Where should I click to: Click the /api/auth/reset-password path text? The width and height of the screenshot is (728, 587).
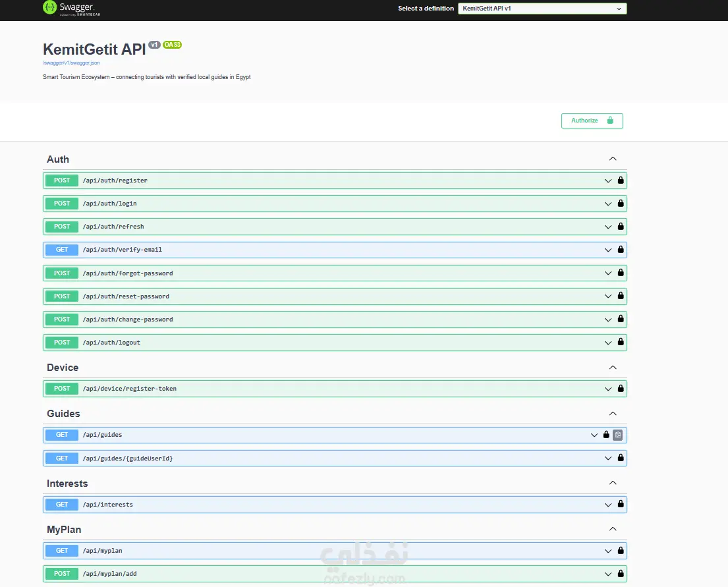pos(126,296)
